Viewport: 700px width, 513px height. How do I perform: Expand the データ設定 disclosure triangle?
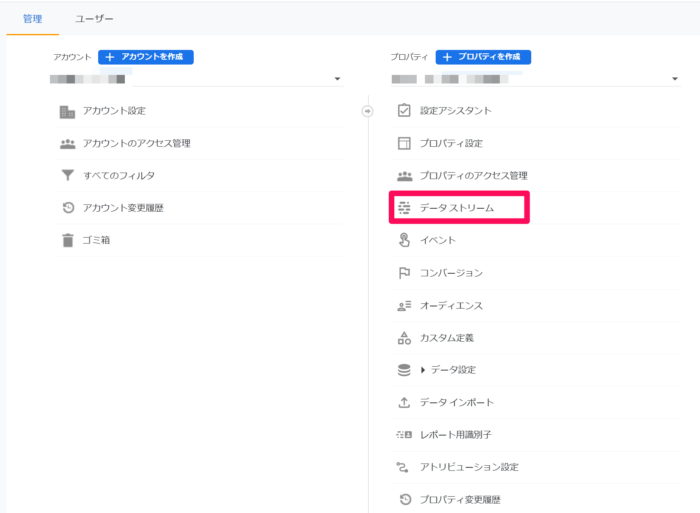[x=423, y=370]
